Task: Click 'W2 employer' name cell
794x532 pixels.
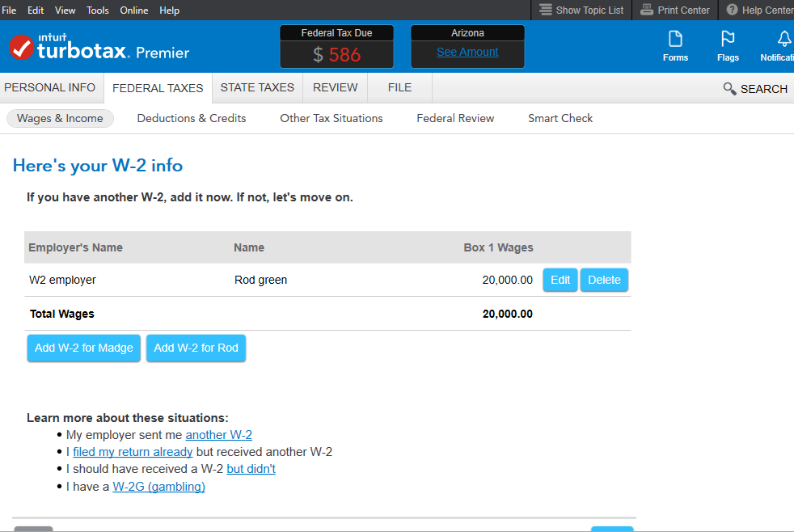Action: pyautogui.click(x=62, y=280)
